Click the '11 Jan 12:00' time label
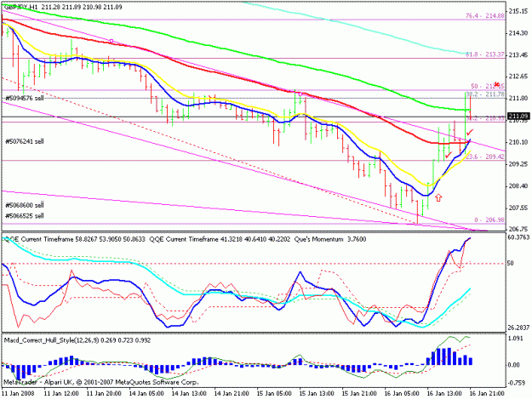The width and height of the screenshot is (532, 399). [x=61, y=393]
